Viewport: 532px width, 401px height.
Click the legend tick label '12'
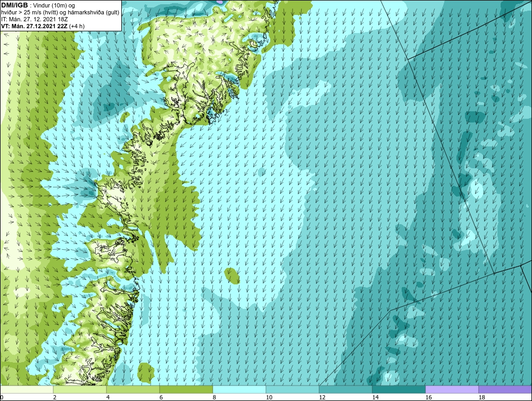322,397
